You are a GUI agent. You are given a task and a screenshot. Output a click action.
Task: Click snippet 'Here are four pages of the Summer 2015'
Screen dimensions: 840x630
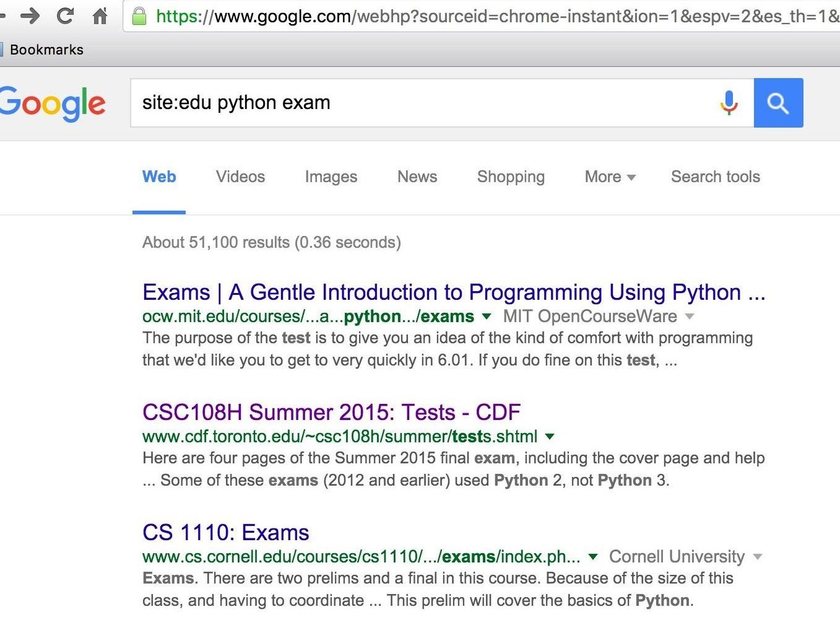[454, 469]
